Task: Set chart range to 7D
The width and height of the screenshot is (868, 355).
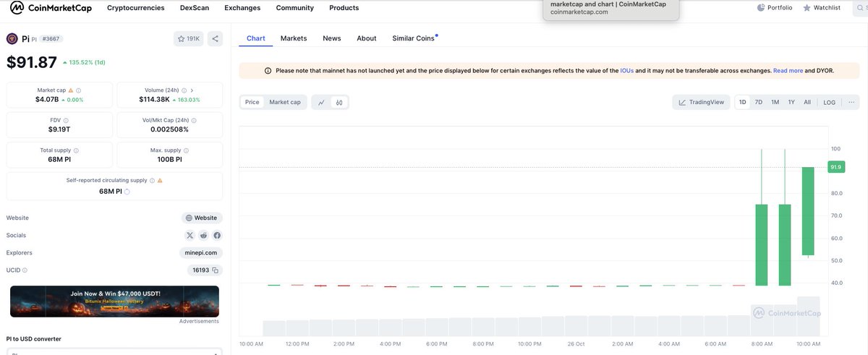Action: [x=758, y=102]
